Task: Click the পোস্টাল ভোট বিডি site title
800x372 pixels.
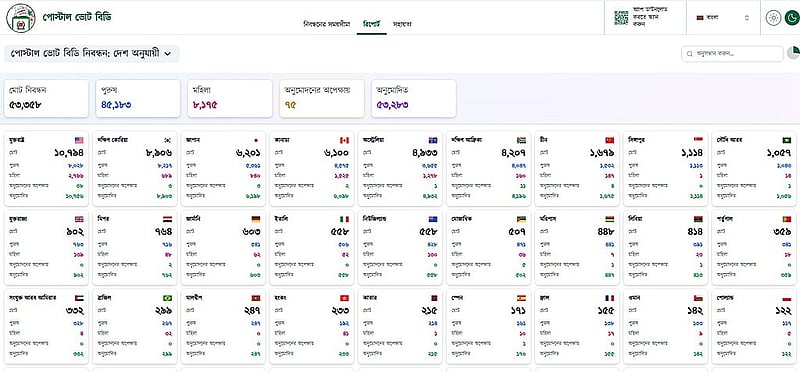Action: pyautogui.click(x=77, y=17)
